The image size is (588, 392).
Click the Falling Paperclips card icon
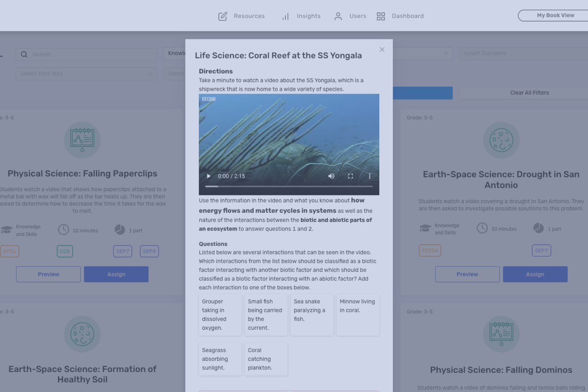[x=82, y=140]
